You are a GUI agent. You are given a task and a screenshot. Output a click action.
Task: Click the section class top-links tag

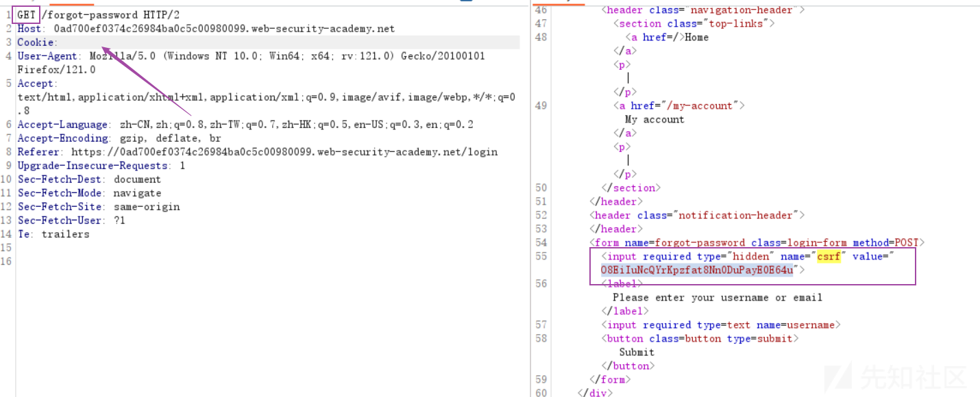[694, 23]
